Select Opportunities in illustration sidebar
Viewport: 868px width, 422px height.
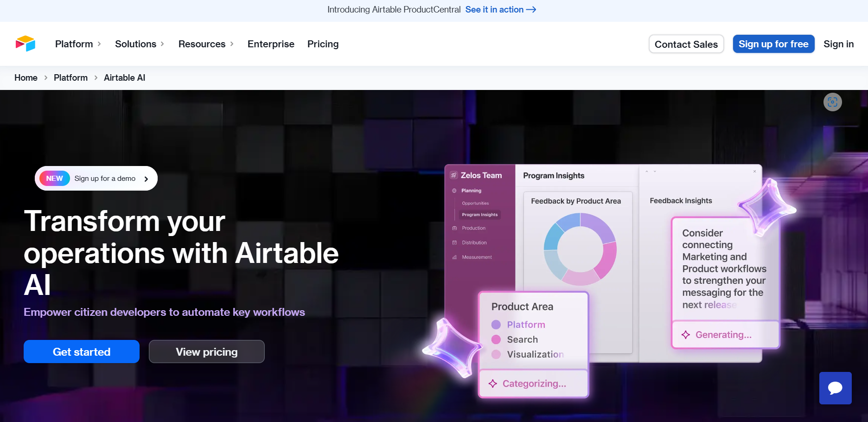click(475, 203)
